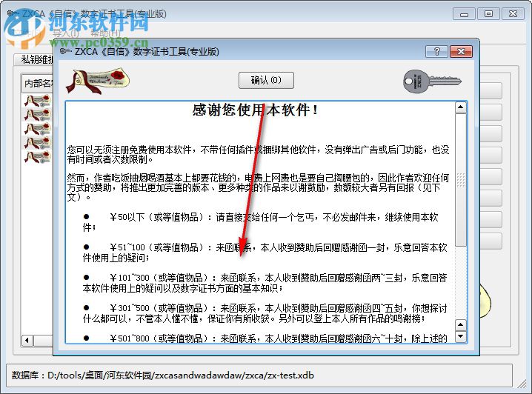
Task: Select fourth certificate icon in main window list
Action: point(37,143)
